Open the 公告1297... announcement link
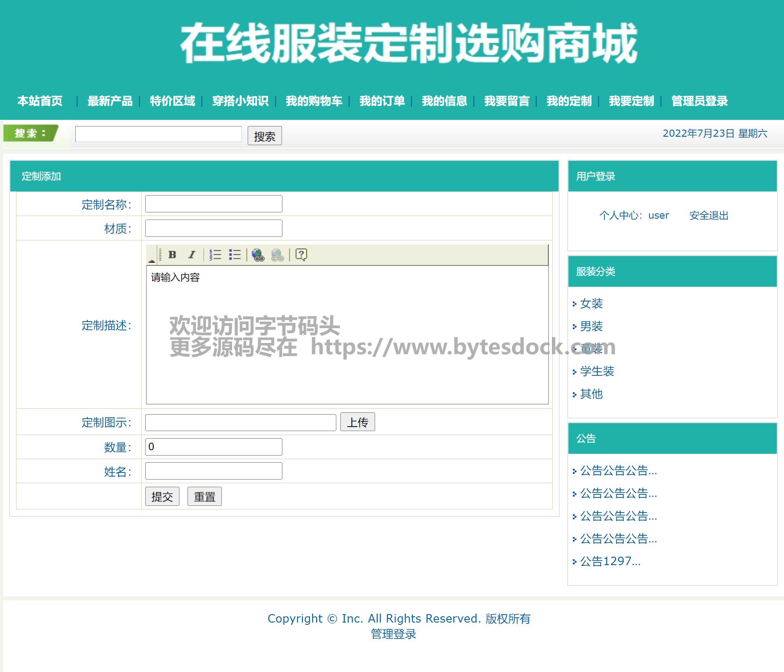Viewport: 784px width, 672px height. [x=610, y=562]
